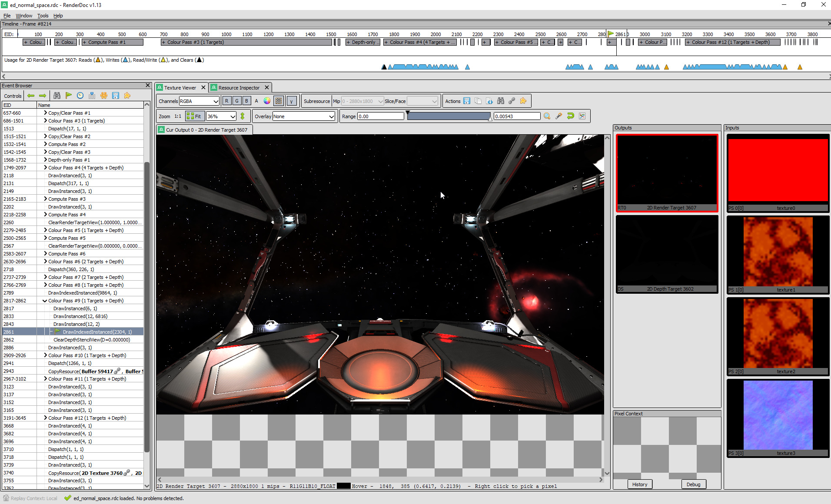Expand Compute Pass #2 in event list
Screen dimensions: 831x504
point(45,144)
